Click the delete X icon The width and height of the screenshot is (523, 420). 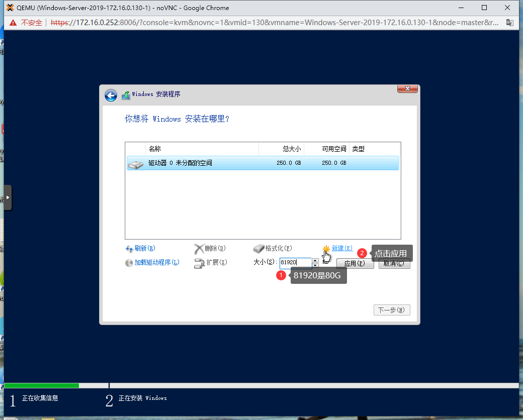coord(199,249)
